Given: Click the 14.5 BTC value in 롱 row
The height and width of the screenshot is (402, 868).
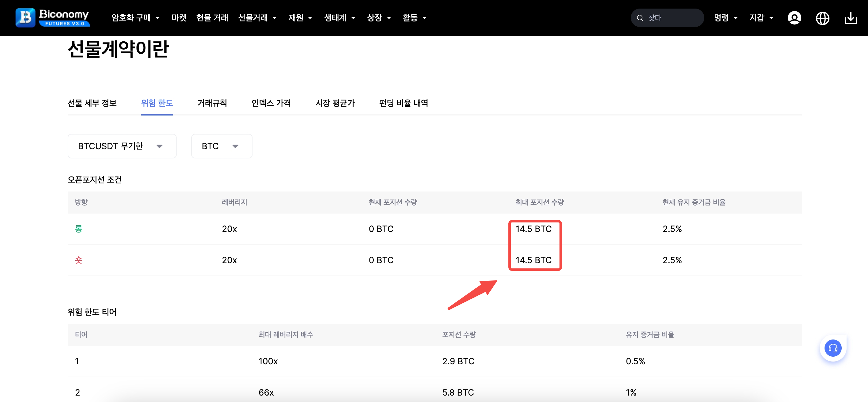Looking at the screenshot, I should click(x=533, y=229).
